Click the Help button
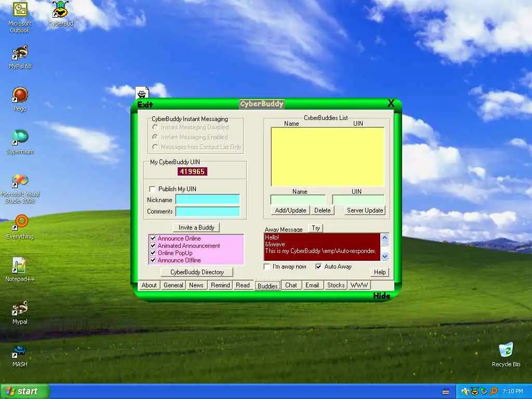The height and width of the screenshot is (399, 532). [380, 272]
